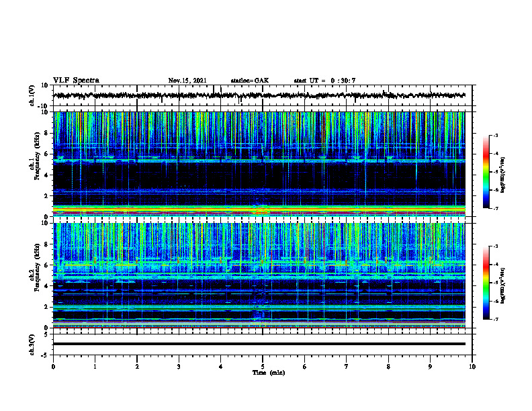Click the ch.1 "Frequency (kHz)" axis label
Viewport: 532px width, 411px height.
[x=37, y=156]
